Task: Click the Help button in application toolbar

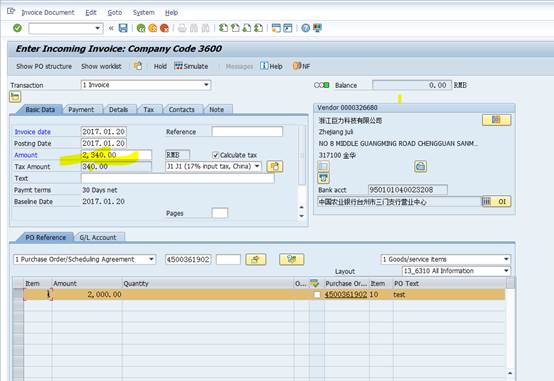Action: pyautogui.click(x=271, y=66)
